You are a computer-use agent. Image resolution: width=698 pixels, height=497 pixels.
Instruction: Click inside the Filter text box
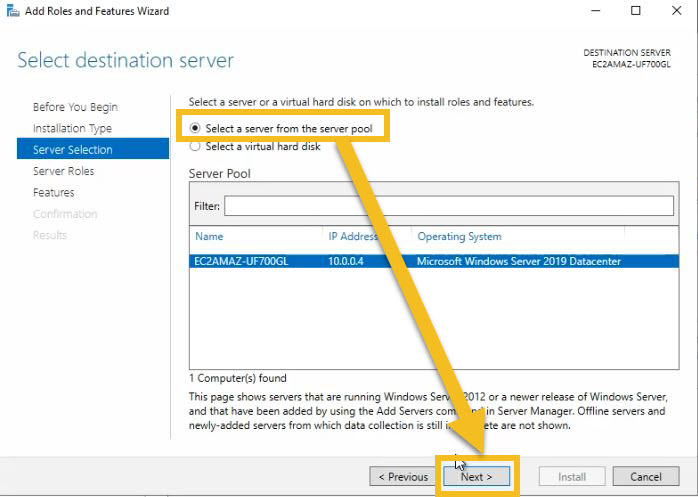449,206
